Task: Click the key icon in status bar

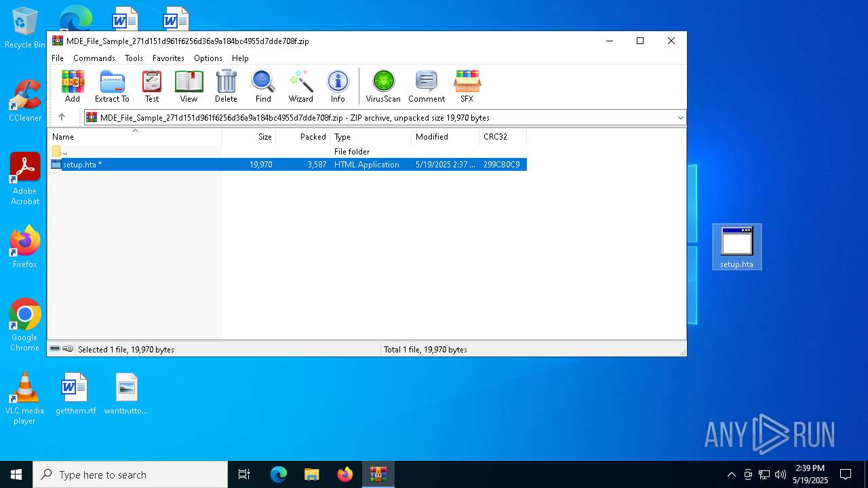Action: point(68,349)
